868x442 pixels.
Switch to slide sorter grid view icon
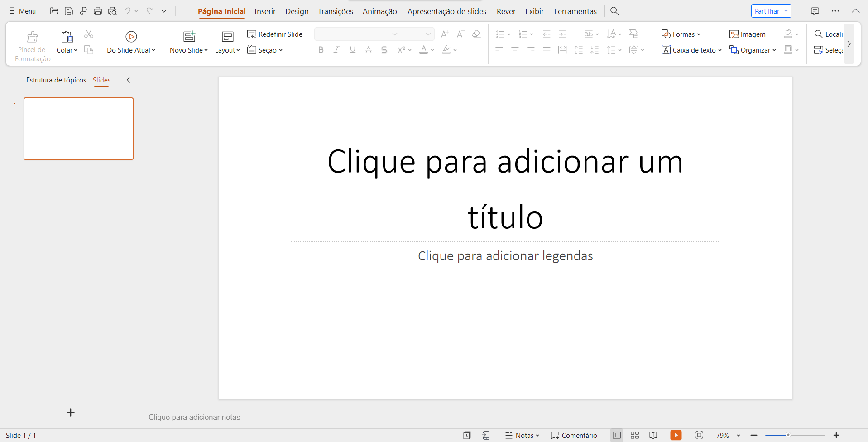(635, 435)
